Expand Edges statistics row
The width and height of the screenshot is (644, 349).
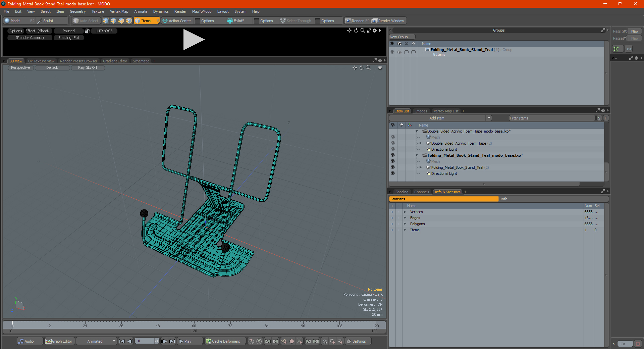405,218
